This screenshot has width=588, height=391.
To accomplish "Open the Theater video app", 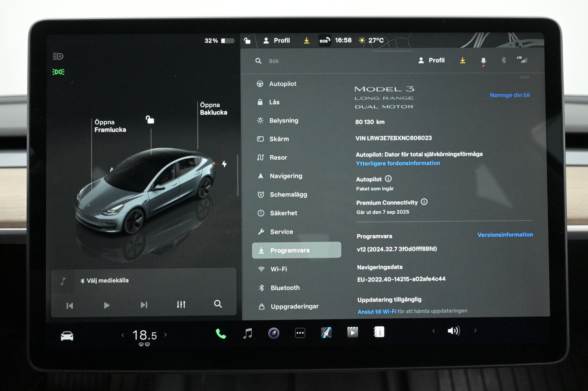I will pyautogui.click(x=353, y=332).
